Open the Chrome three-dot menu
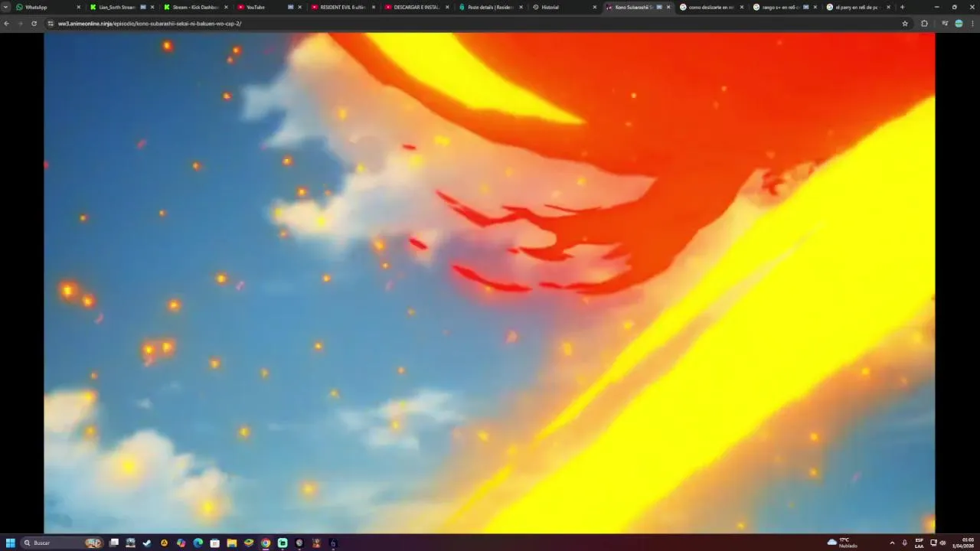Image resolution: width=980 pixels, height=551 pixels. (972, 24)
